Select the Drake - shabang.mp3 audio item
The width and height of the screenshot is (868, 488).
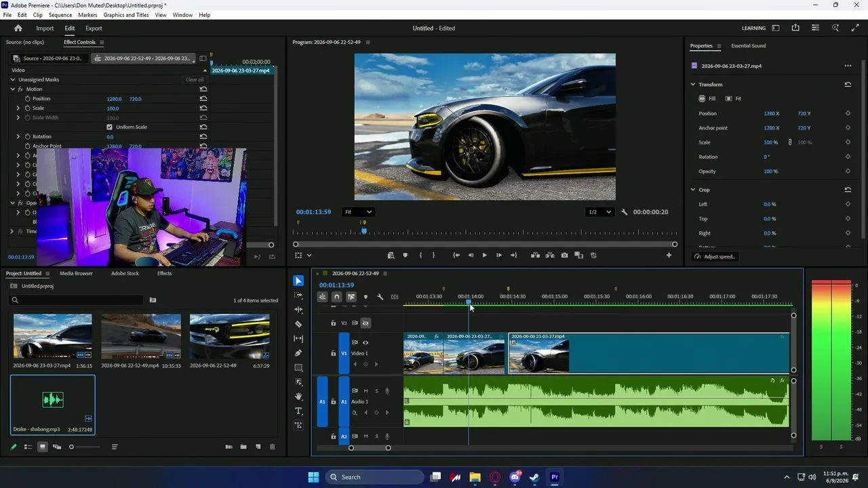53,405
